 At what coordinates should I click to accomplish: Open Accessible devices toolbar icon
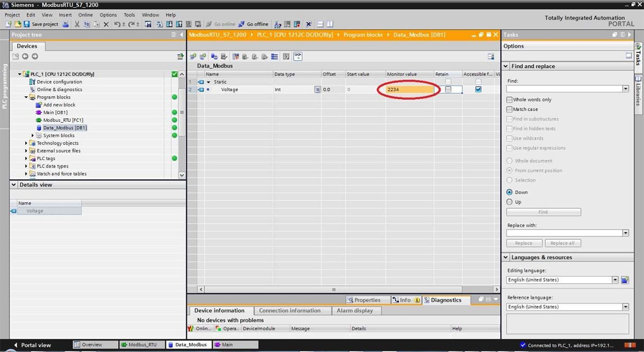point(277,24)
